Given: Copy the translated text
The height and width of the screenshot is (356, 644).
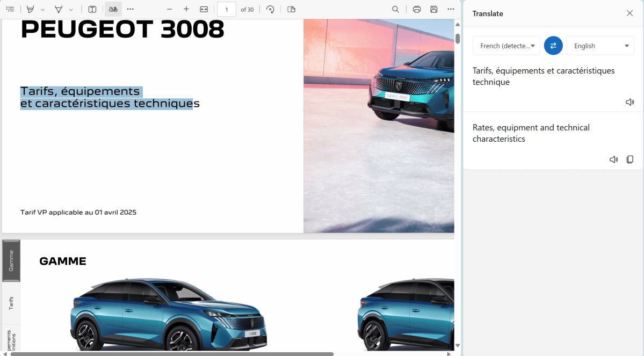Looking at the screenshot, I should (x=629, y=159).
